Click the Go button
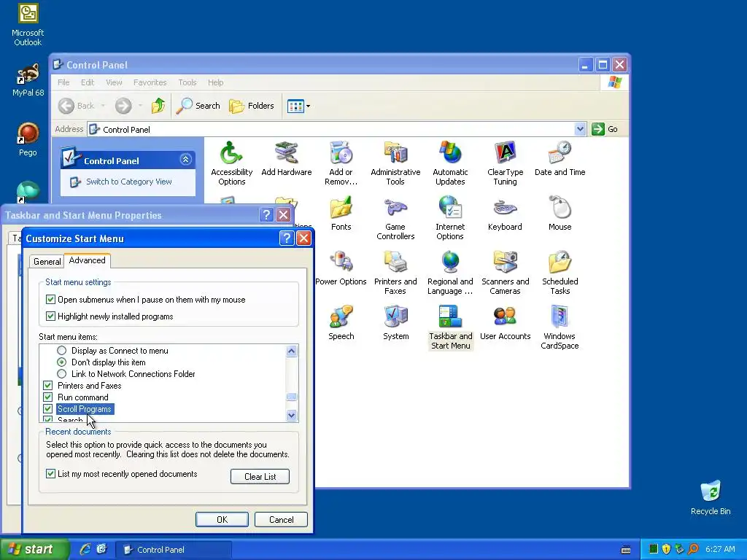The image size is (747, 560). [605, 129]
